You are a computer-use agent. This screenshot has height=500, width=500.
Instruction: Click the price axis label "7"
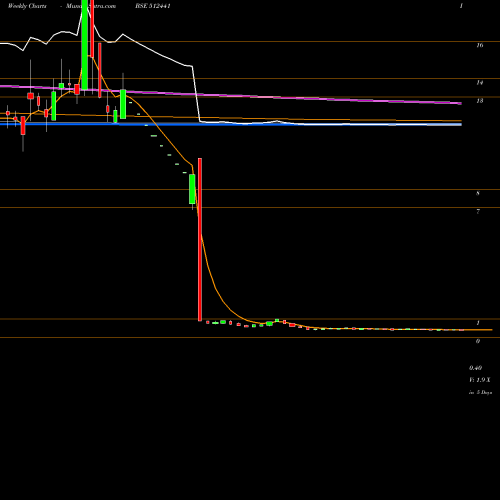[478, 212]
